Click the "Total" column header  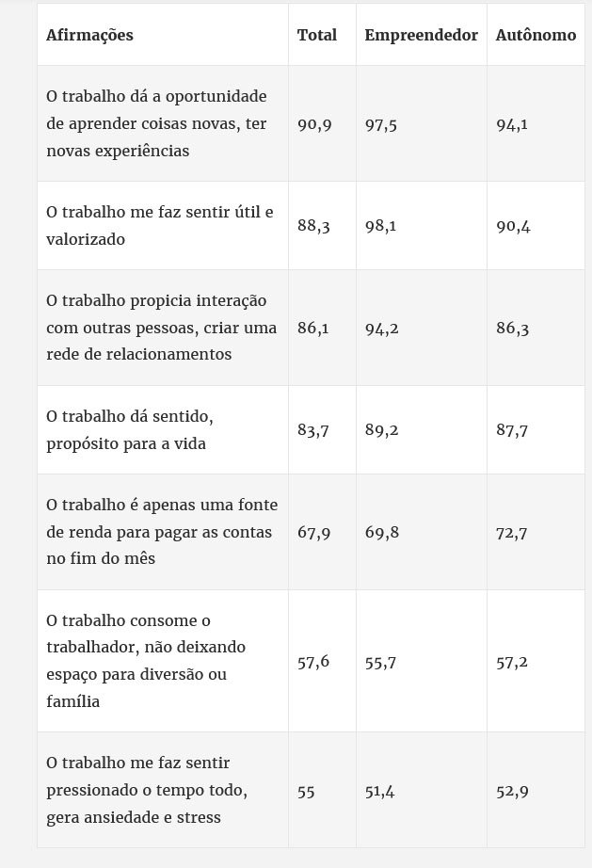[x=316, y=35]
